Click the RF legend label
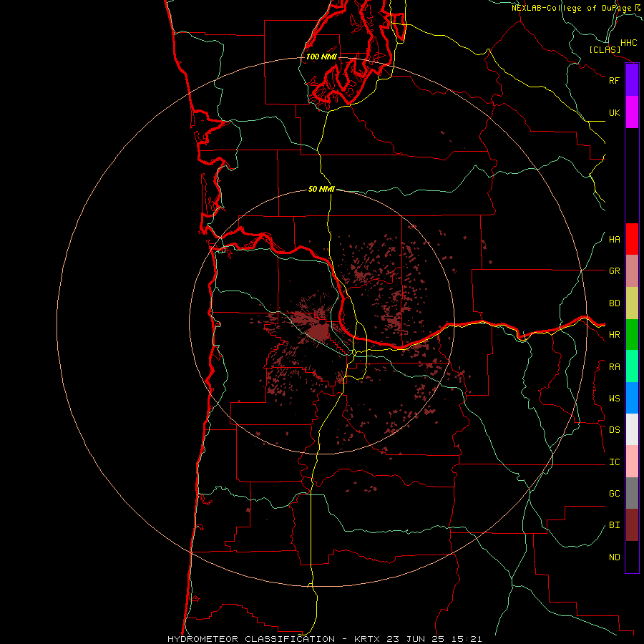The height and width of the screenshot is (644, 644). coord(615,80)
